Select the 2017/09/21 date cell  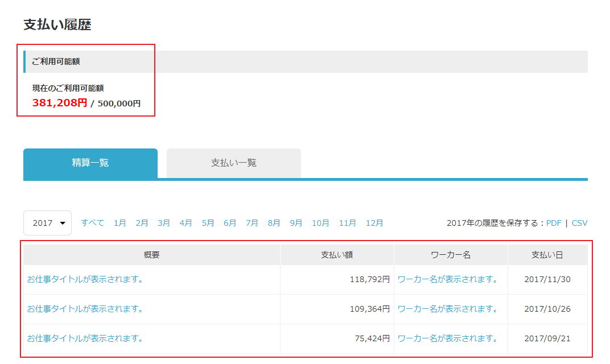(547, 338)
